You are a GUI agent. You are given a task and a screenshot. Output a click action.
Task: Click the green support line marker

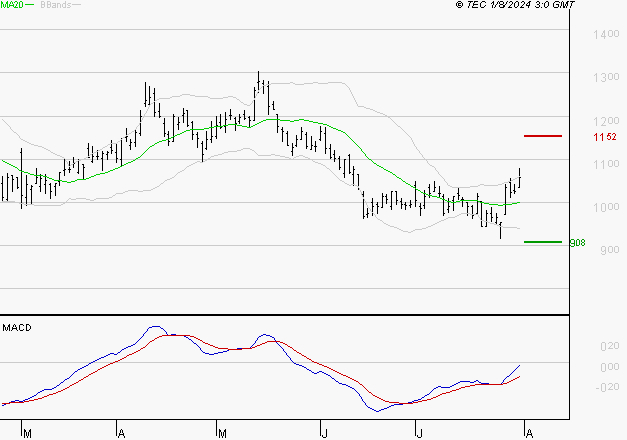click(x=543, y=242)
